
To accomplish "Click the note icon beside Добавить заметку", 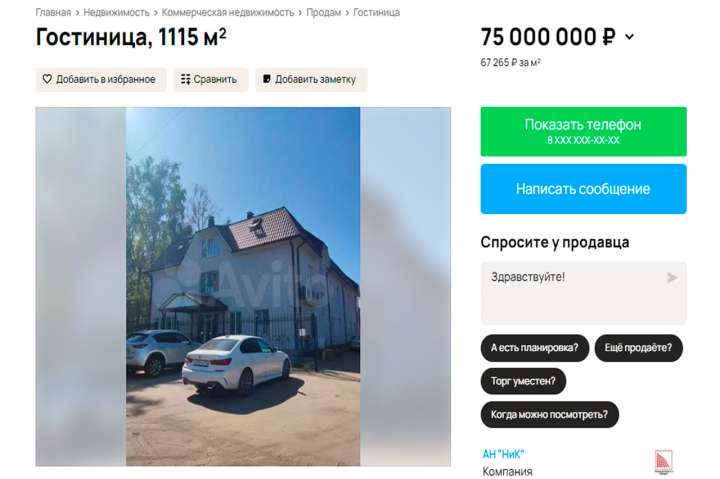I will (x=267, y=79).
